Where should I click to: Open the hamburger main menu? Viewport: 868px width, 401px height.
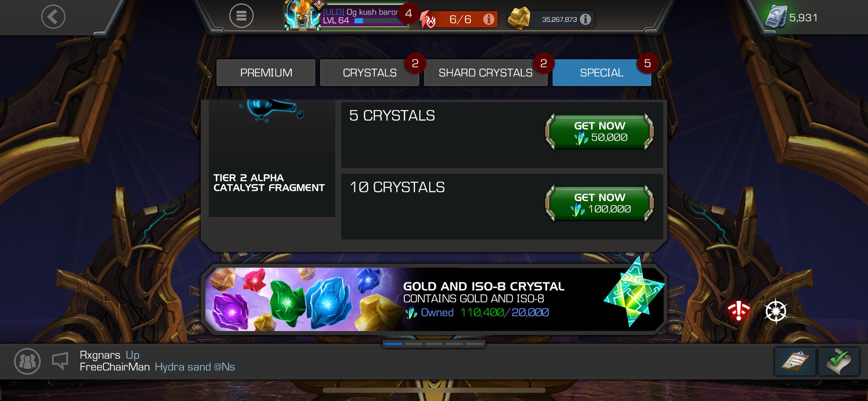pos(241,16)
